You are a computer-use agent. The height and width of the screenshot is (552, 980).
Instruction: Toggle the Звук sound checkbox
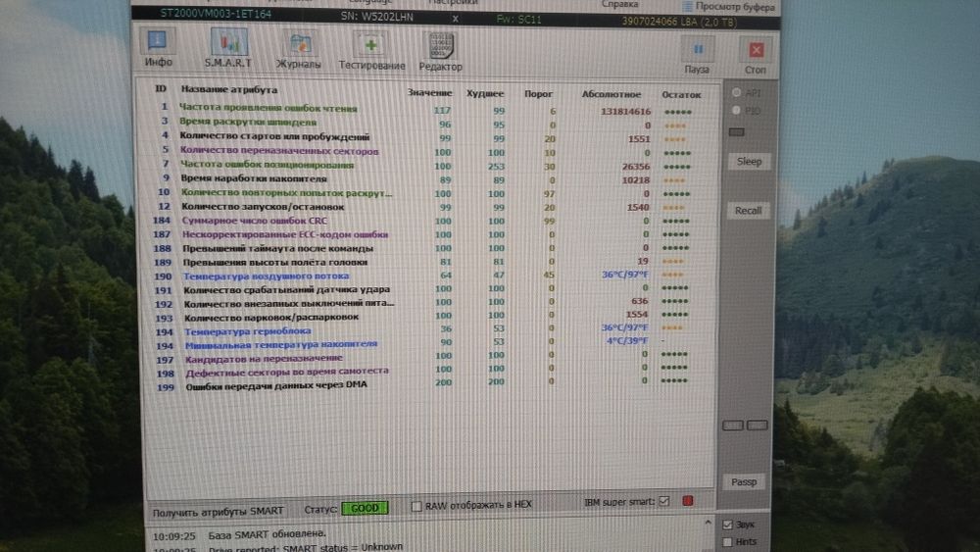[x=727, y=525]
